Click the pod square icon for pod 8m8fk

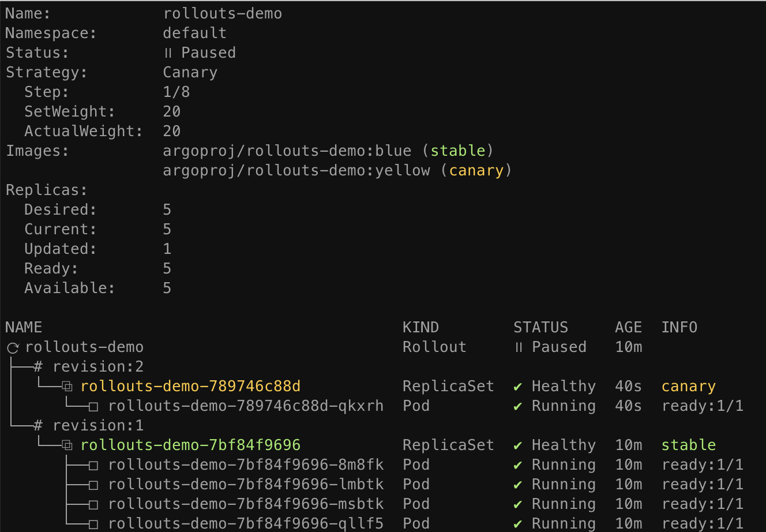click(x=93, y=466)
